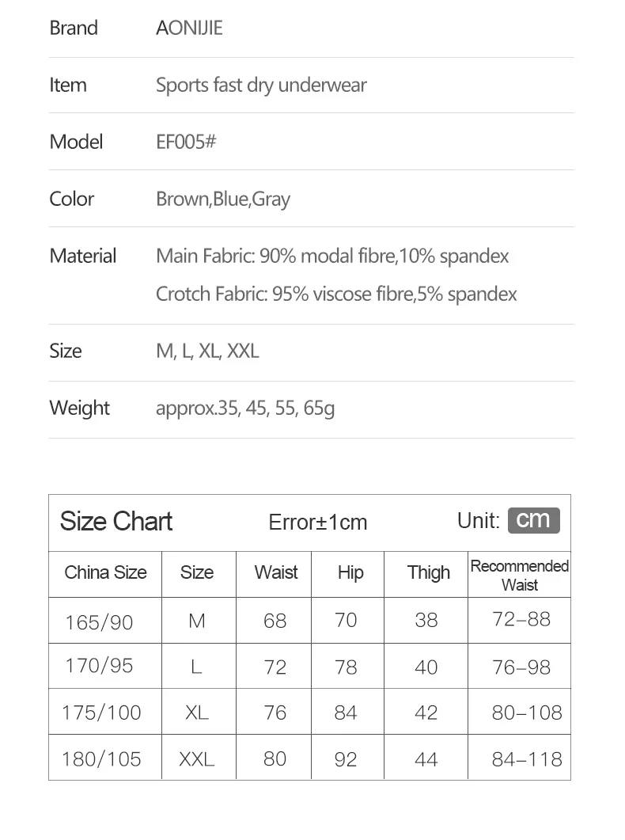
Task: Click the Size Chart heading
Action: coord(116,521)
